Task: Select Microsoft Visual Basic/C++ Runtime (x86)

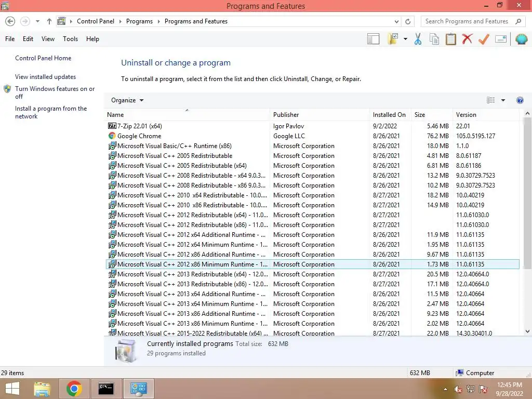Action: pos(312,146)
